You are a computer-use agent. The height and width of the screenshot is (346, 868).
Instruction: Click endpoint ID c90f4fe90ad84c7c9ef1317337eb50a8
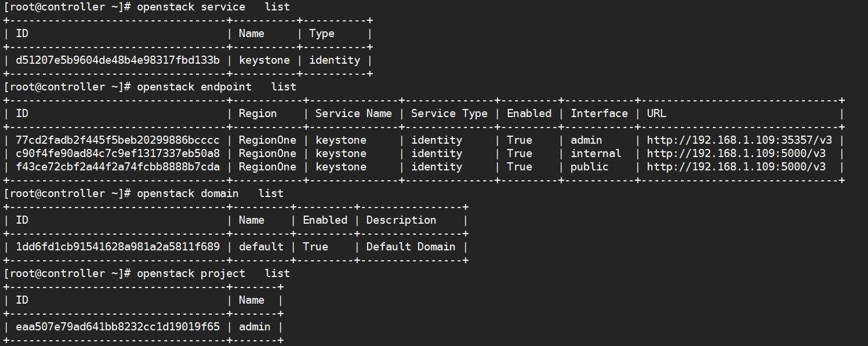118,154
